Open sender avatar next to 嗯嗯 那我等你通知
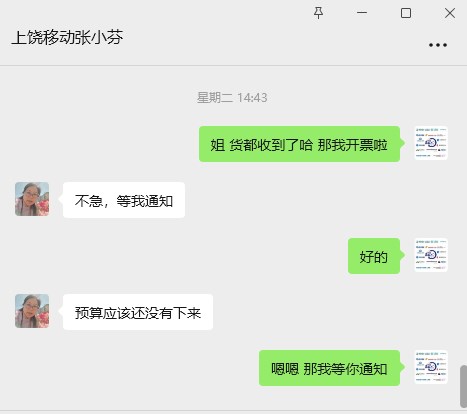467x414 pixels. click(x=431, y=367)
